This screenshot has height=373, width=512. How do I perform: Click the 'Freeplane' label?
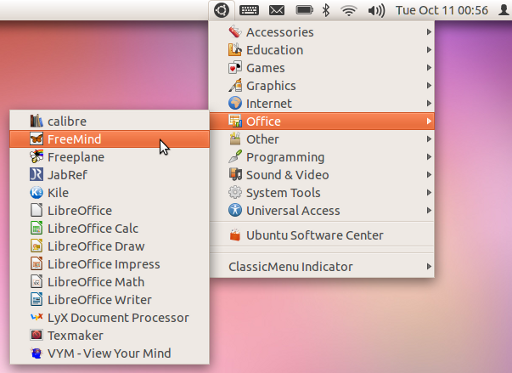pyautogui.click(x=76, y=157)
